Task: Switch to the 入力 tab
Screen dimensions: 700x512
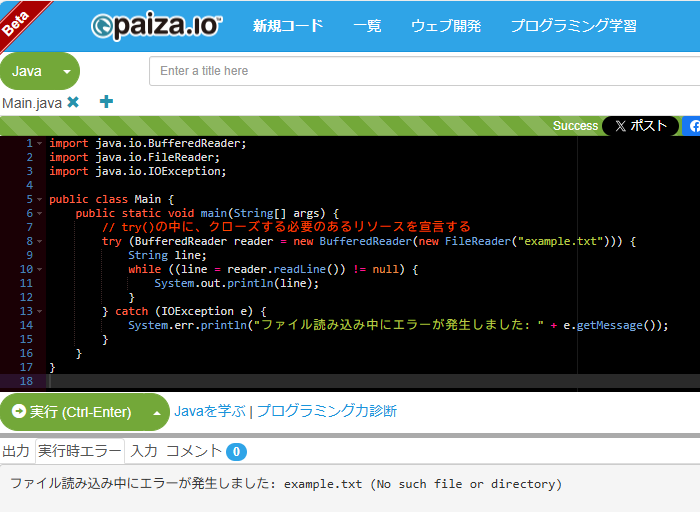Action: tap(144, 451)
